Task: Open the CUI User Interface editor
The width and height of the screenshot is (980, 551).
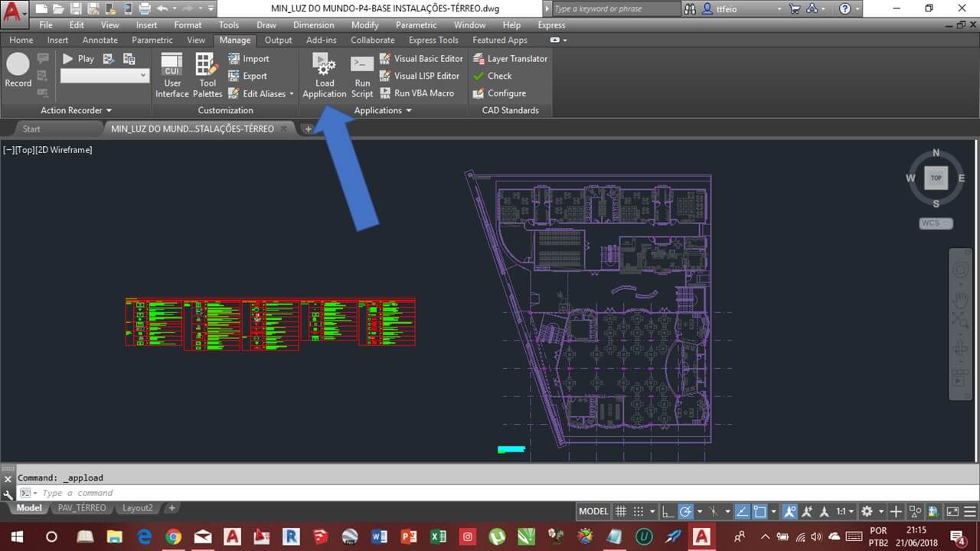Action: (171, 74)
